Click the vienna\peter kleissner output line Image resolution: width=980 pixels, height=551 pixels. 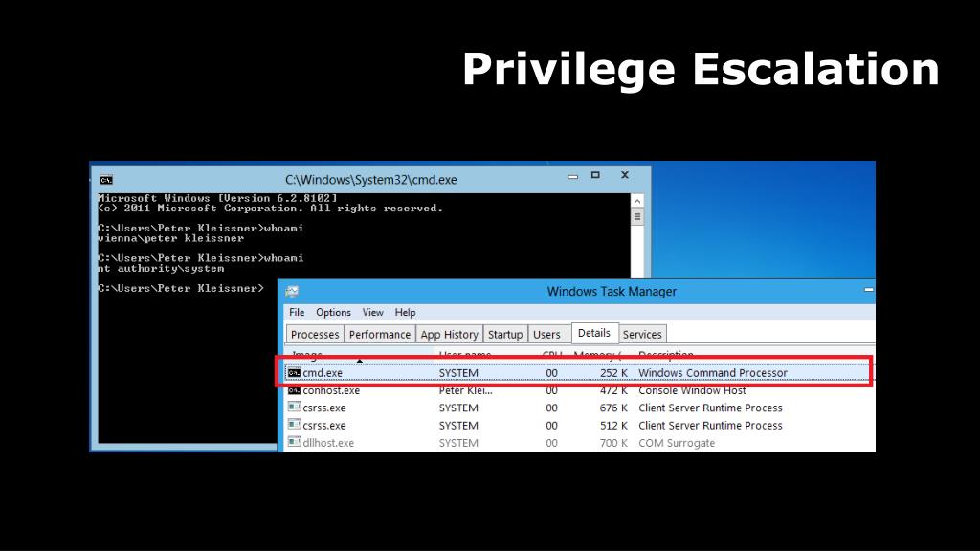point(170,238)
